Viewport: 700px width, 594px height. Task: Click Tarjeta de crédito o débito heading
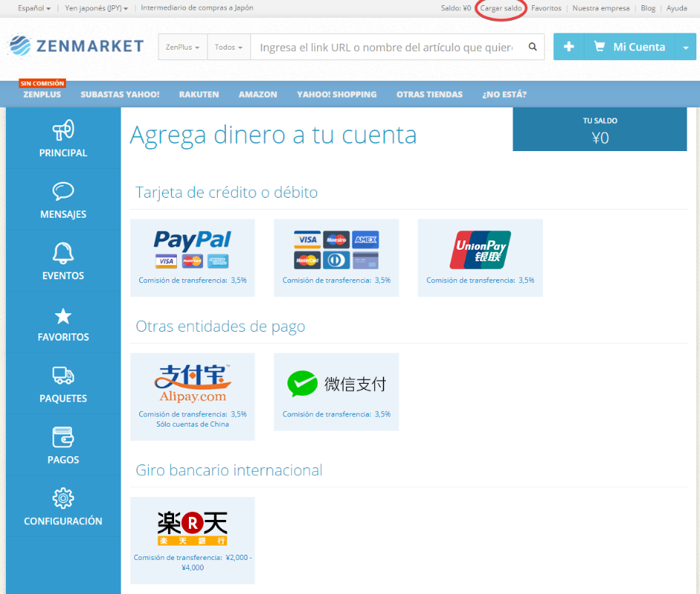pyautogui.click(x=227, y=193)
